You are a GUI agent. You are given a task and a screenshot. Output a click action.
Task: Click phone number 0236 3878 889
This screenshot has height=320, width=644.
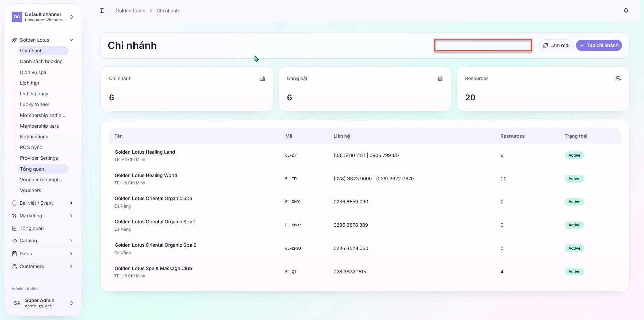(x=351, y=225)
